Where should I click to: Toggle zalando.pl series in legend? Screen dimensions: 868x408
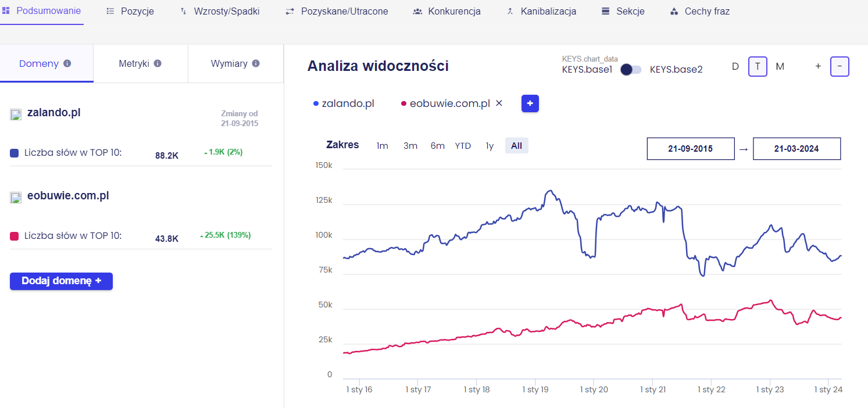click(344, 103)
